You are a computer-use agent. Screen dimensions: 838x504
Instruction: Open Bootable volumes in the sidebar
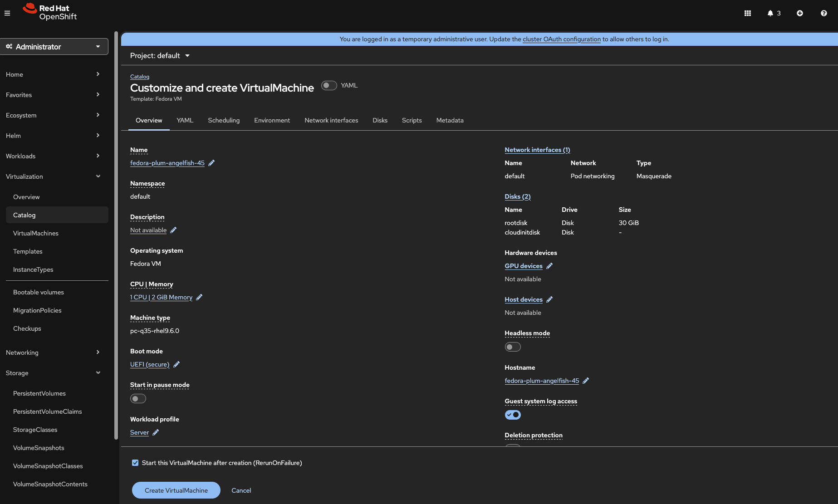[x=39, y=292]
